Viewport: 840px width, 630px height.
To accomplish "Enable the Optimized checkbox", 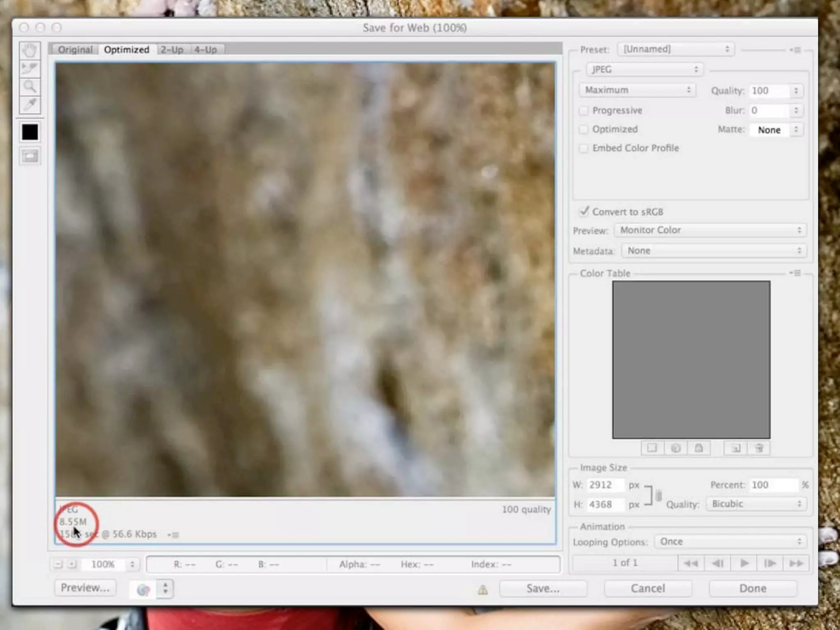I will (x=584, y=130).
